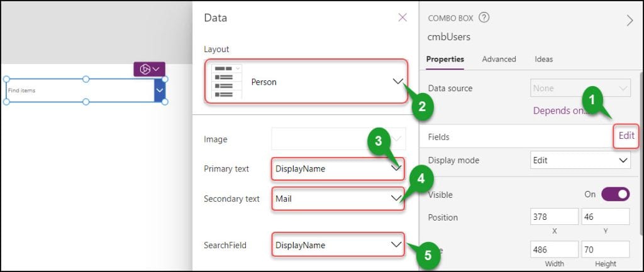Close the Data pane
Viewport: 644px width, 272px height.
(x=402, y=17)
